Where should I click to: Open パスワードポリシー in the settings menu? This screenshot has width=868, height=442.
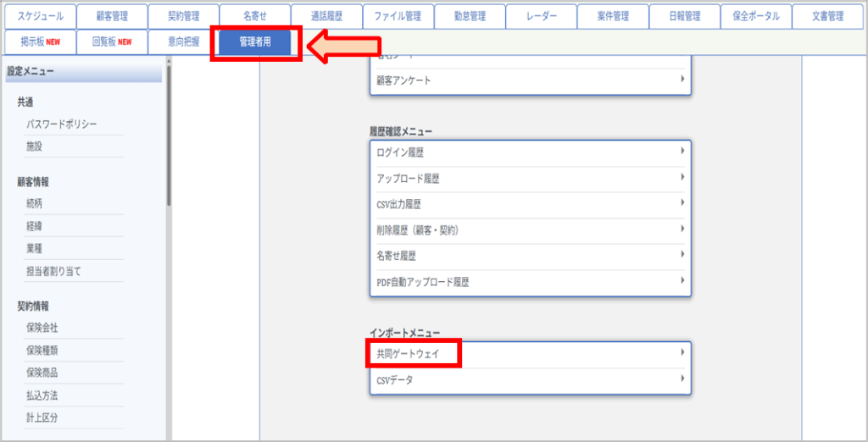point(62,124)
